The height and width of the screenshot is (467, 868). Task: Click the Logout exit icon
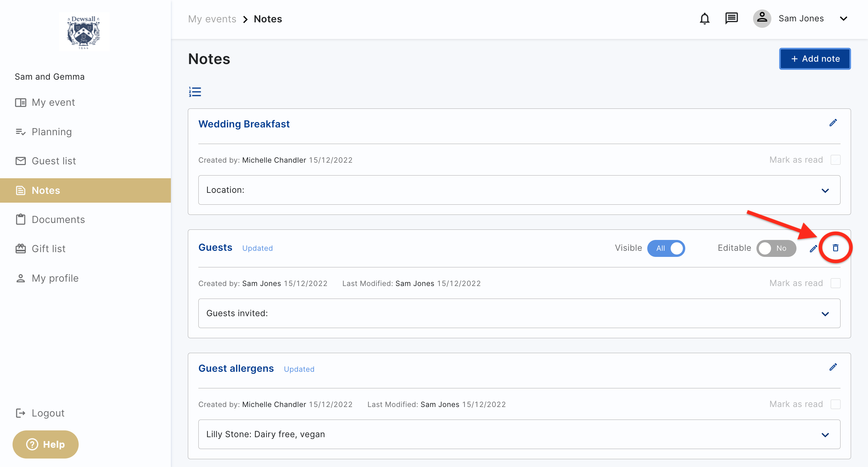21,413
